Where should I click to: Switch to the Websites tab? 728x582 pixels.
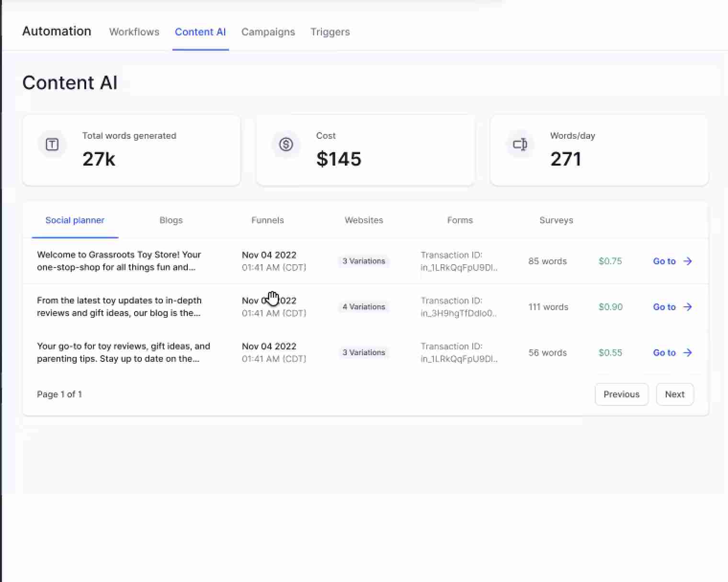coord(364,220)
